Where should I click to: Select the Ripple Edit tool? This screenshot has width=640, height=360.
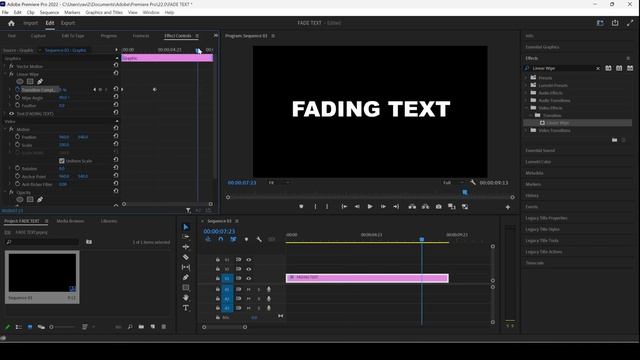(x=186, y=247)
